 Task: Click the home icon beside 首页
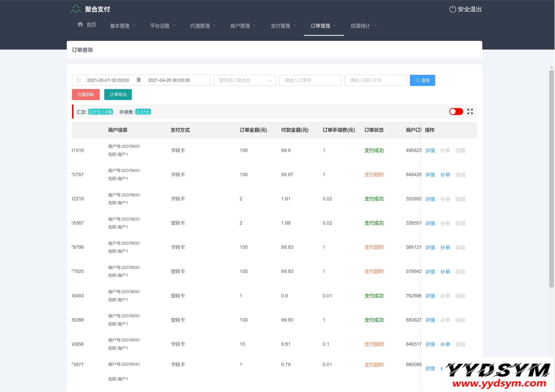[x=80, y=24]
